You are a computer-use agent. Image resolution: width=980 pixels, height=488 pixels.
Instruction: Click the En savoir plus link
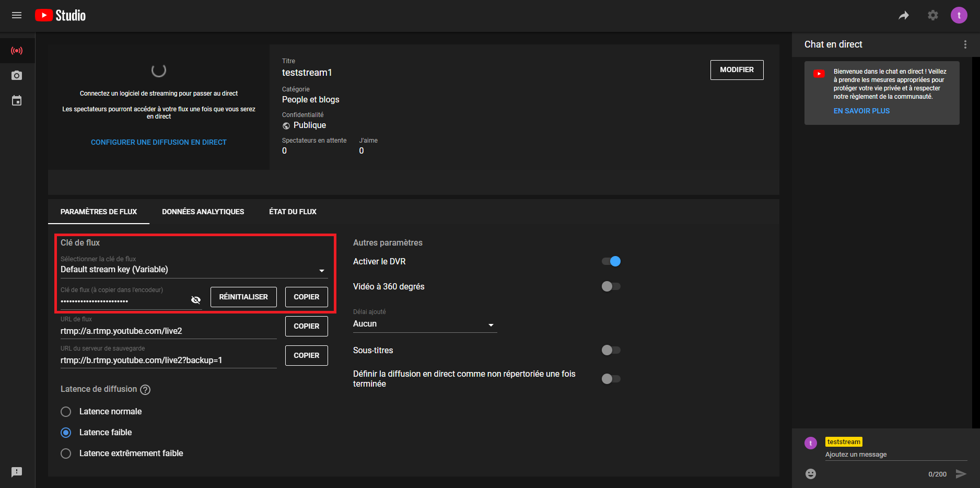point(861,111)
